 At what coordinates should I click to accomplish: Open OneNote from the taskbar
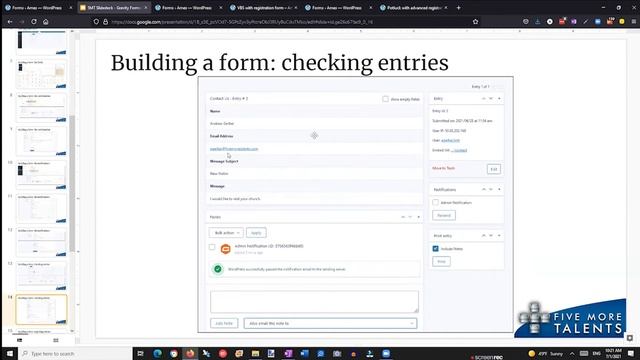[288, 353]
